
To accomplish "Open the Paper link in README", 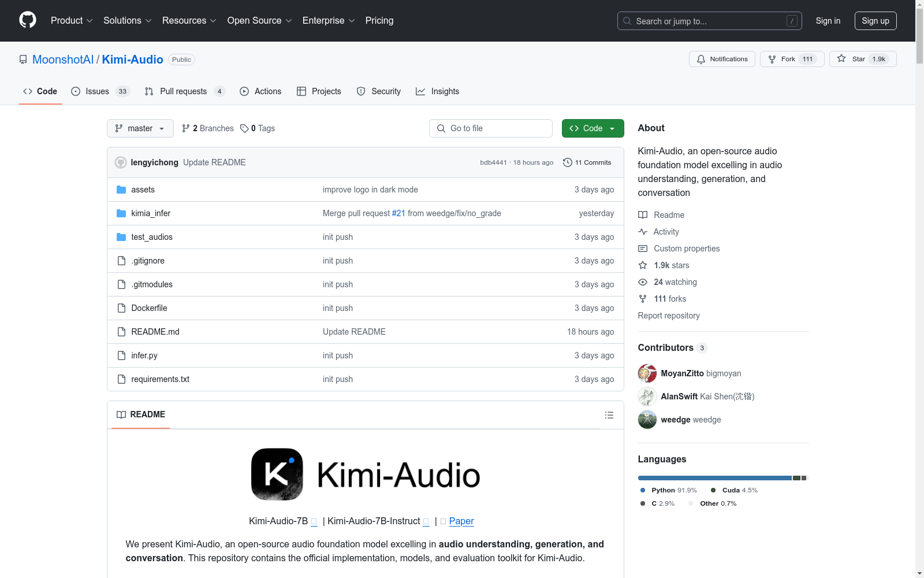I will coord(461,521).
